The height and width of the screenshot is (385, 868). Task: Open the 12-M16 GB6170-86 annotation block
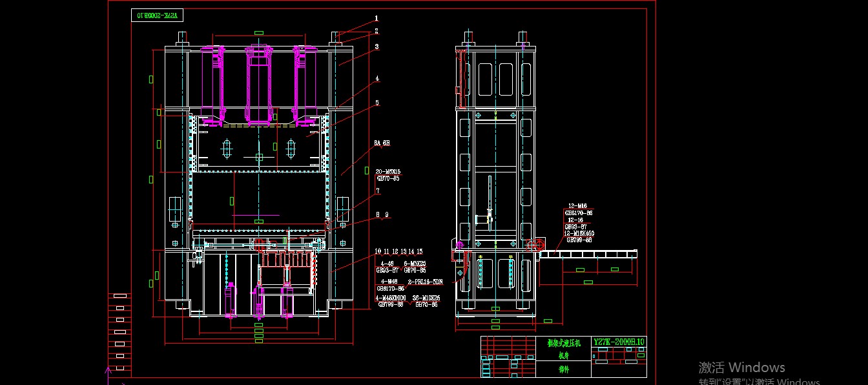click(x=577, y=210)
